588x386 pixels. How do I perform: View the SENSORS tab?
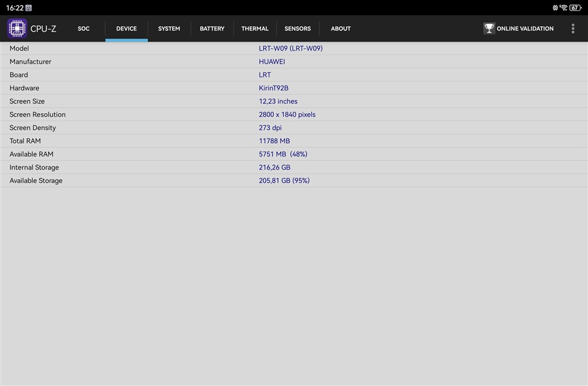pos(298,29)
